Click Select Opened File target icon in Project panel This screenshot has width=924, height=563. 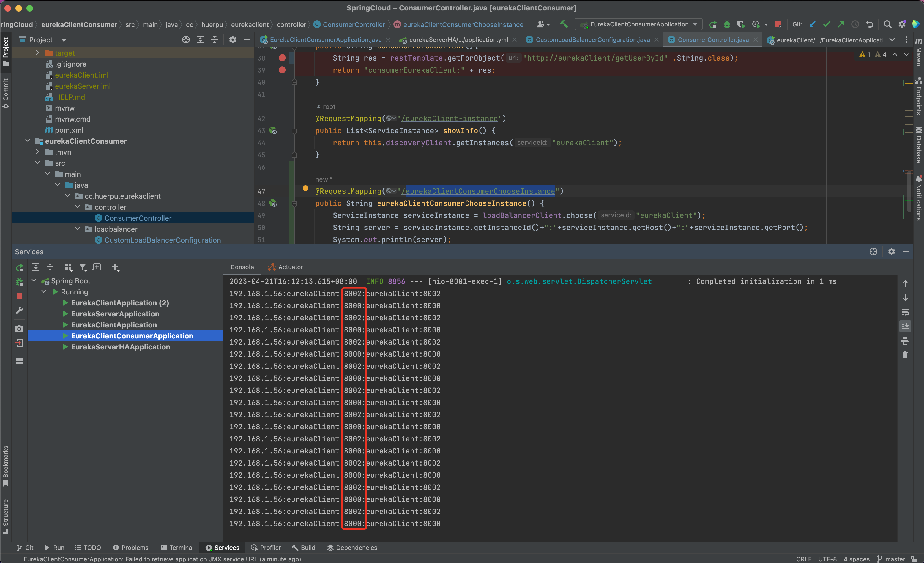(x=186, y=40)
